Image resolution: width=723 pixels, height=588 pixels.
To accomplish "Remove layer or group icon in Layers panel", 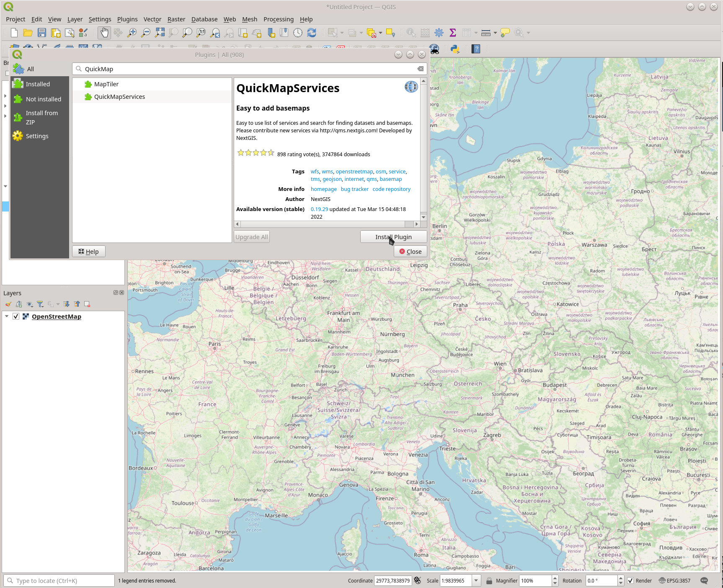I will click(87, 304).
